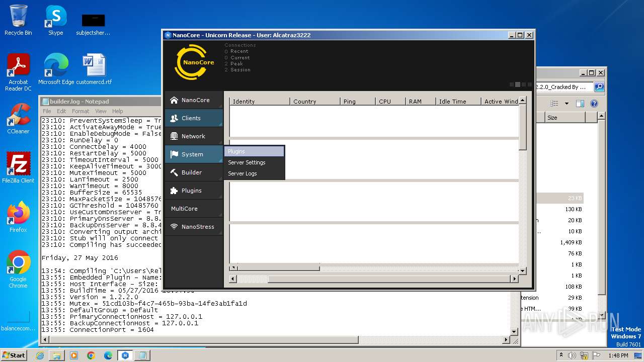Image resolution: width=644 pixels, height=362 pixels.
Task: Sort clients by Idle Time column
Action: tap(458, 101)
